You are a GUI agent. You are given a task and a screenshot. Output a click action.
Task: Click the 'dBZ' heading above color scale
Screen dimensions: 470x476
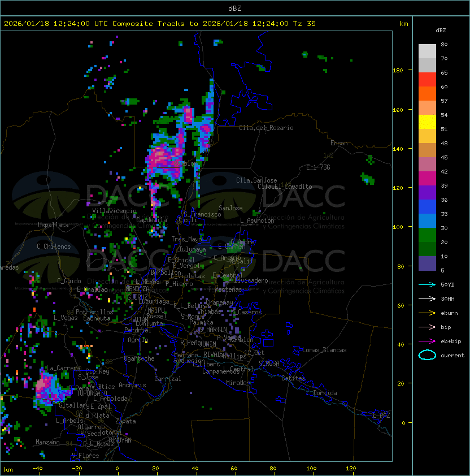pos(441,31)
